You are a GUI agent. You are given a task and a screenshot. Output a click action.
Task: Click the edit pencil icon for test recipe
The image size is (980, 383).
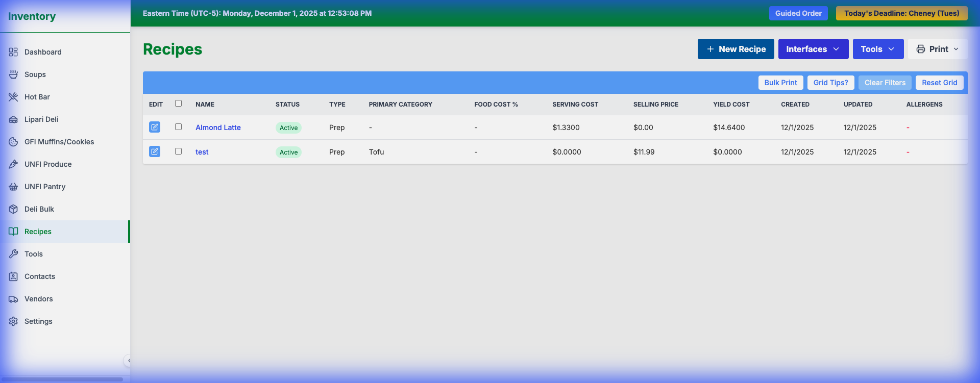(x=155, y=151)
